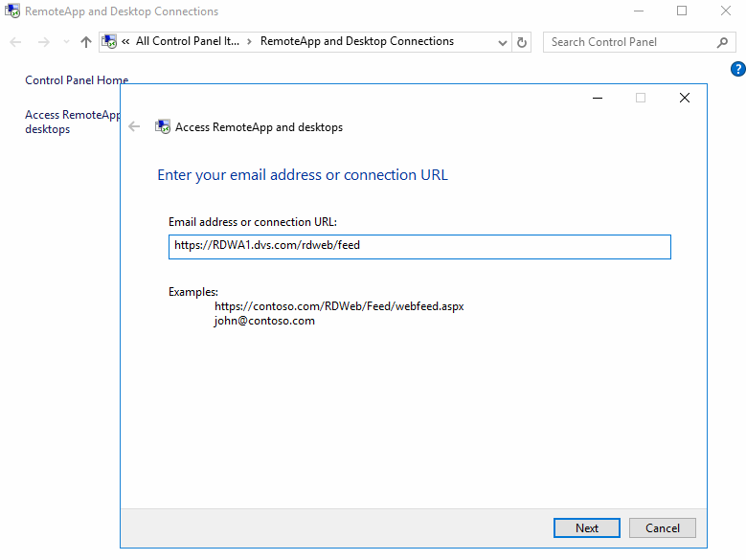The image size is (746, 560).
Task: Click the search magnifier icon
Action: [722, 42]
